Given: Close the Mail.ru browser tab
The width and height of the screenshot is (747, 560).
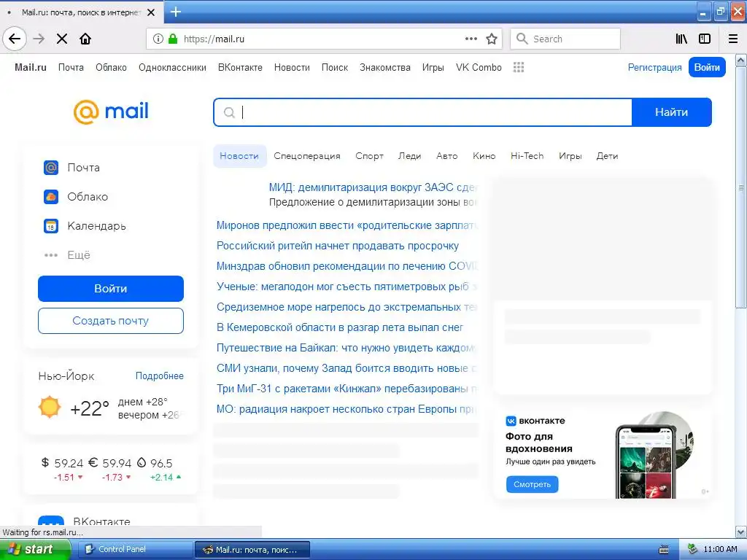Looking at the screenshot, I should (x=151, y=12).
